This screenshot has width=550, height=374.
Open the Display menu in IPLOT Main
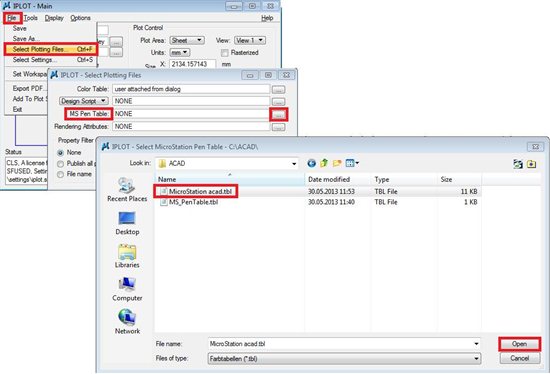pos(54,18)
